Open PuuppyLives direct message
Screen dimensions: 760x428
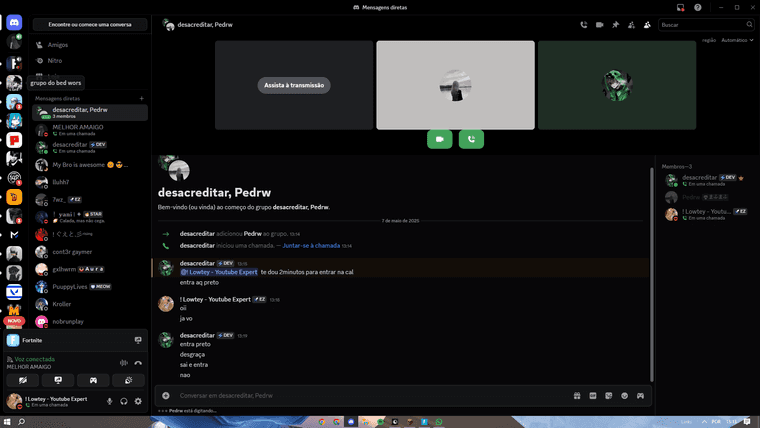[x=90, y=287]
